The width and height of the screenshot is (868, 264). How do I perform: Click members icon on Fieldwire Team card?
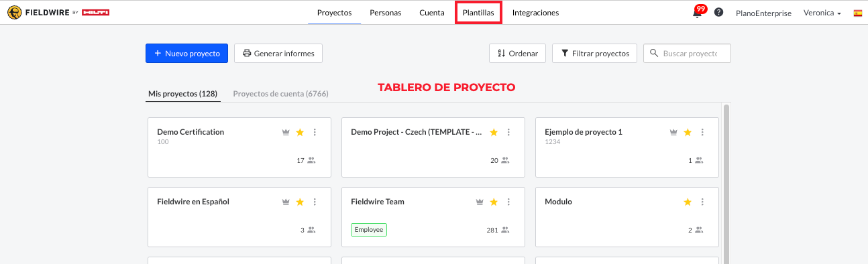[505, 230]
